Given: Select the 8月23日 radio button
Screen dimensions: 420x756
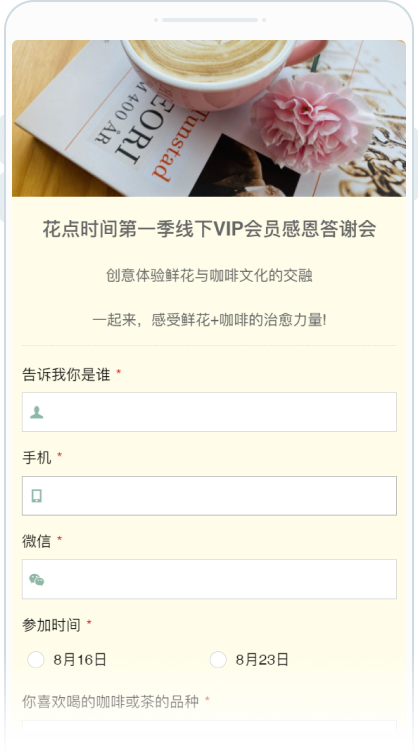Looking at the screenshot, I should point(218,660).
